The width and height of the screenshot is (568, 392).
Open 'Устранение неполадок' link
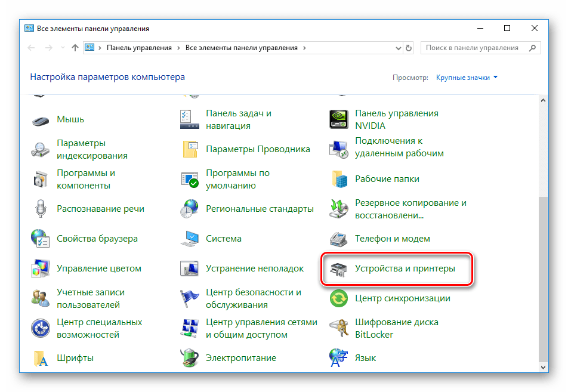pos(254,268)
